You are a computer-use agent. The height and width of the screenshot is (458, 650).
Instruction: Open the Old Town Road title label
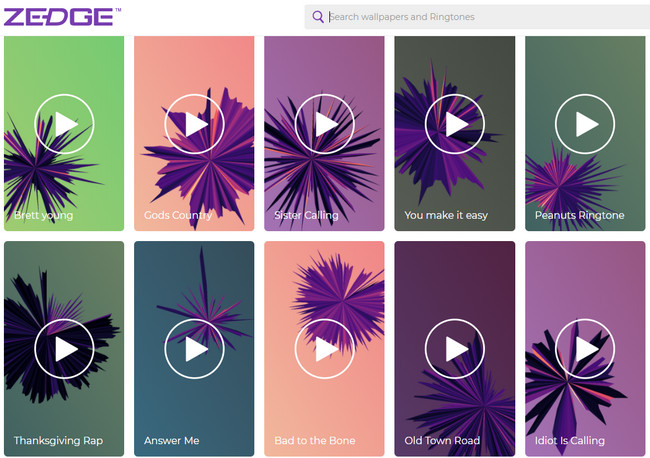(442, 440)
